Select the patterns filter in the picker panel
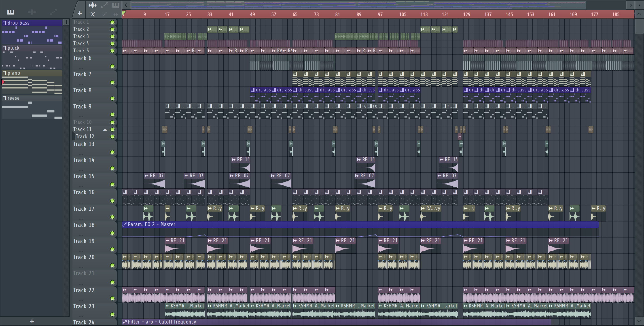 coord(11,12)
